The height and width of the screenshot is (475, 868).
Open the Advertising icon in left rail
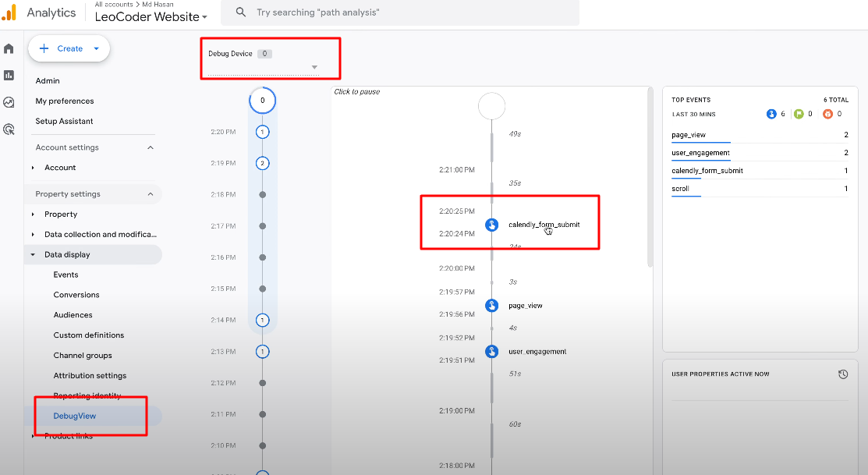pyautogui.click(x=9, y=129)
